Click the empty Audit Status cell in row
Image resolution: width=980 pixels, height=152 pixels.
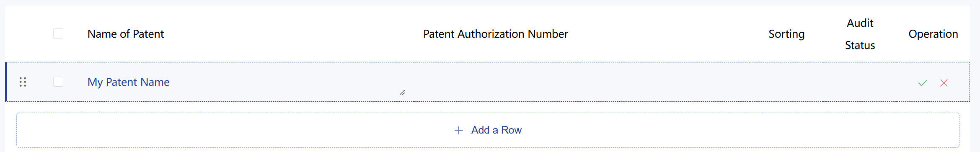[860, 82]
